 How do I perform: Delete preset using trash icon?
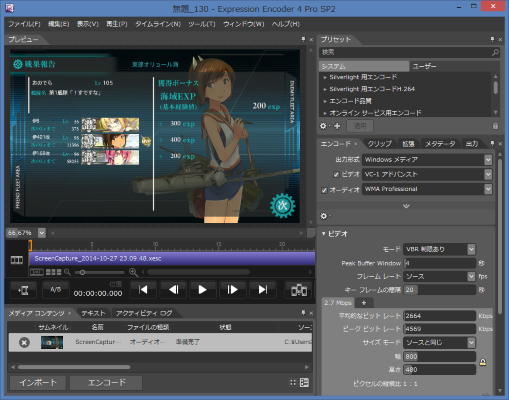coord(495,126)
